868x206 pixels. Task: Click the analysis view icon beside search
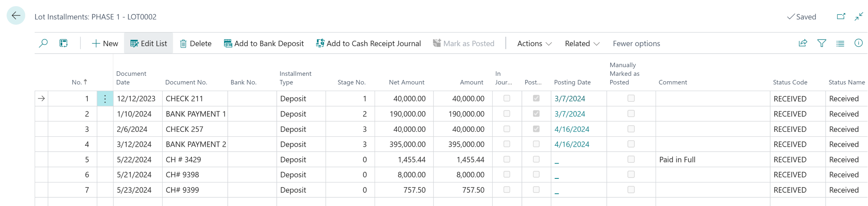click(x=64, y=43)
